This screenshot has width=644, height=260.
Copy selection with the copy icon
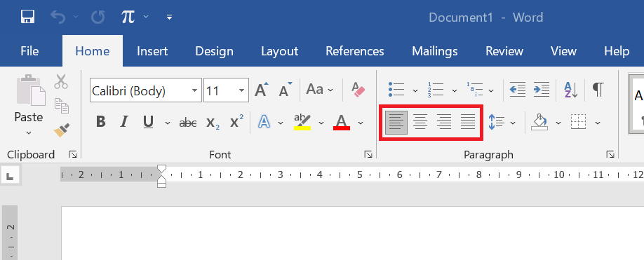62,106
